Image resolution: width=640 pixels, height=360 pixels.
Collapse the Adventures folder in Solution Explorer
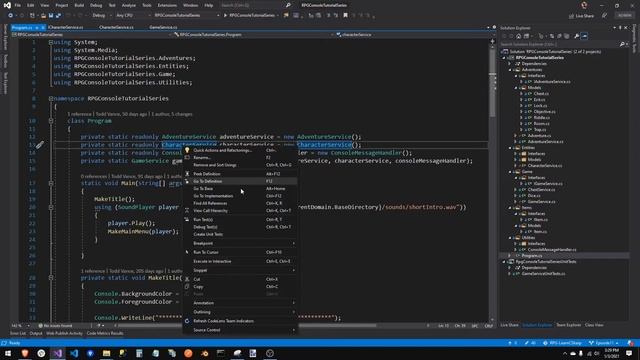coord(510,70)
